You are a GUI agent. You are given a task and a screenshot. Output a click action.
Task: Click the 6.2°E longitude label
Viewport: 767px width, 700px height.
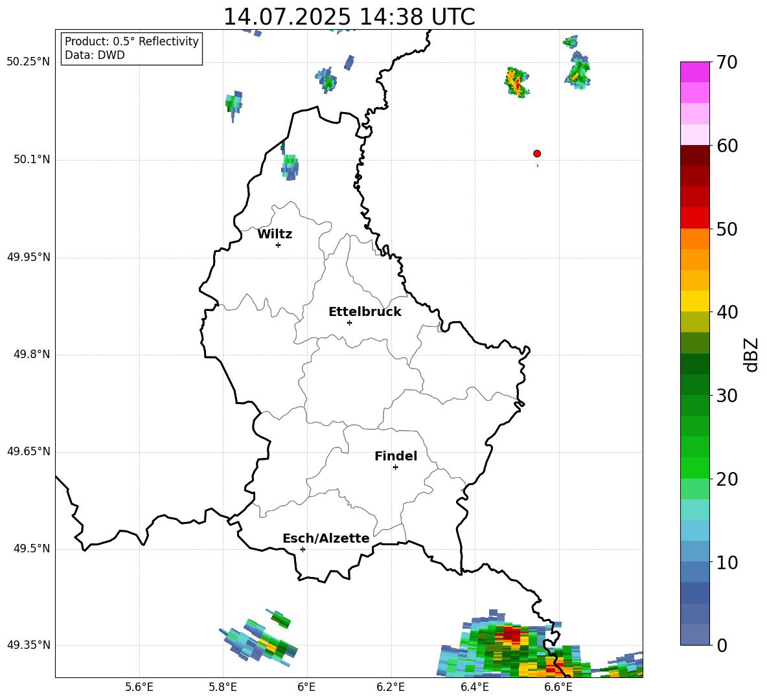[391, 687]
